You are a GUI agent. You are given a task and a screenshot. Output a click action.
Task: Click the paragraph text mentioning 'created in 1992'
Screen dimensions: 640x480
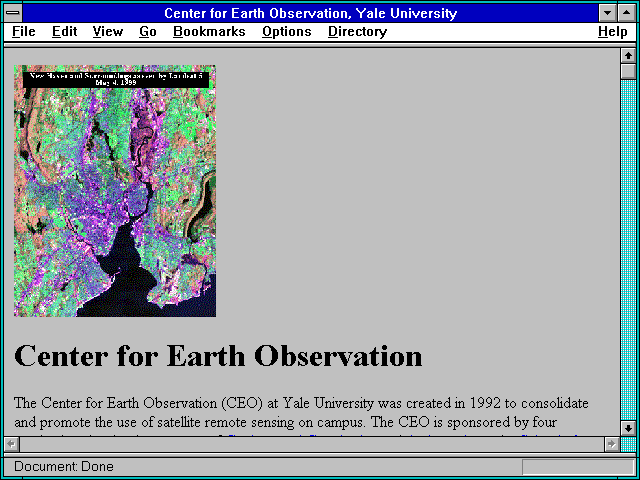(x=301, y=412)
